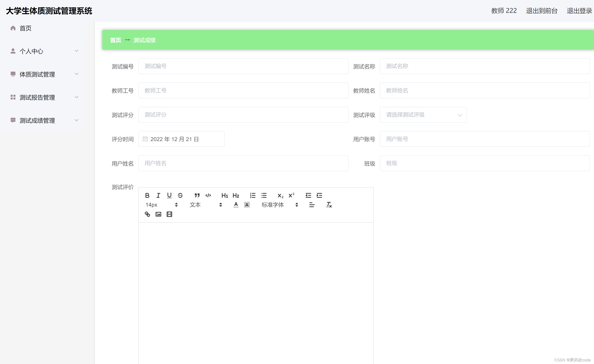Toggle underline formatting button
This screenshot has width=594, height=364.
(169, 195)
